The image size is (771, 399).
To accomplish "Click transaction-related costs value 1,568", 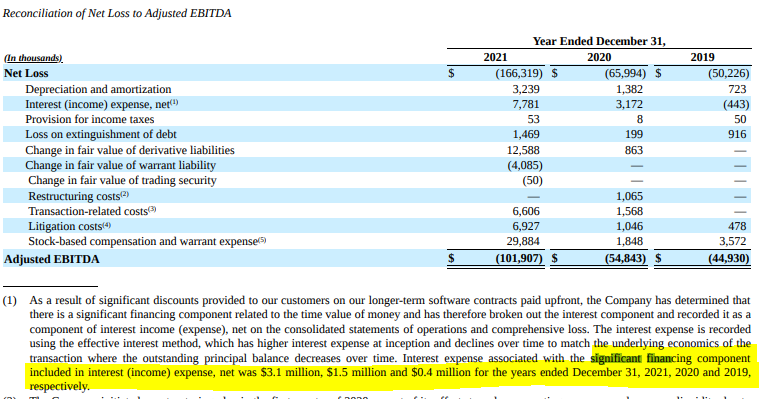I will 629,212.
